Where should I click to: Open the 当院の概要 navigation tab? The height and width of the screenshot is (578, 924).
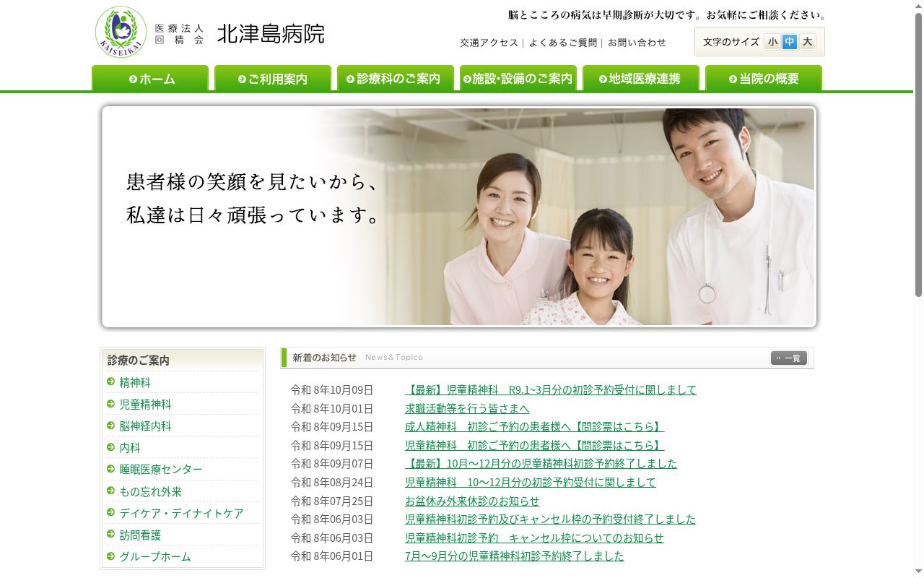(764, 78)
